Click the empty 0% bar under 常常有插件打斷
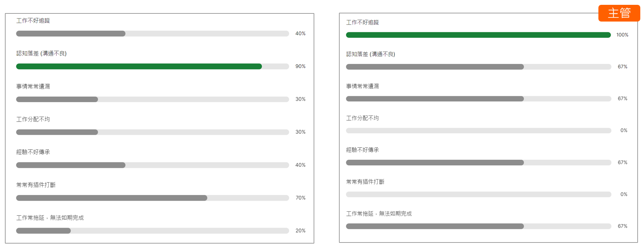The image size is (644, 247). tap(478, 194)
